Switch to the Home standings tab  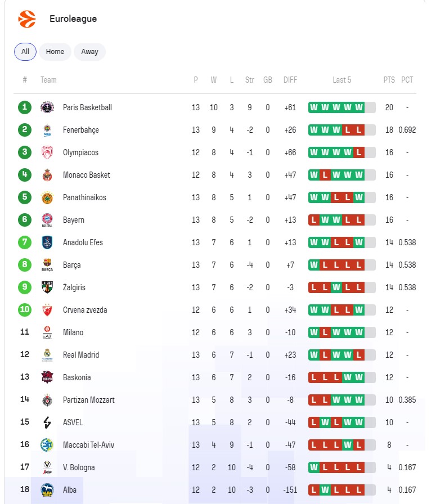point(55,52)
